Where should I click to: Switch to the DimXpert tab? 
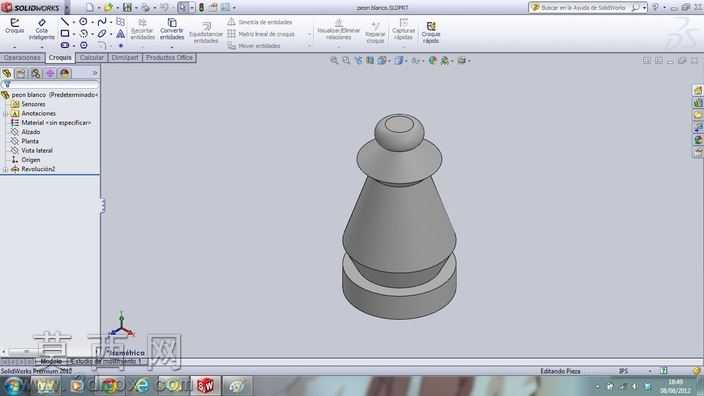[x=125, y=57]
